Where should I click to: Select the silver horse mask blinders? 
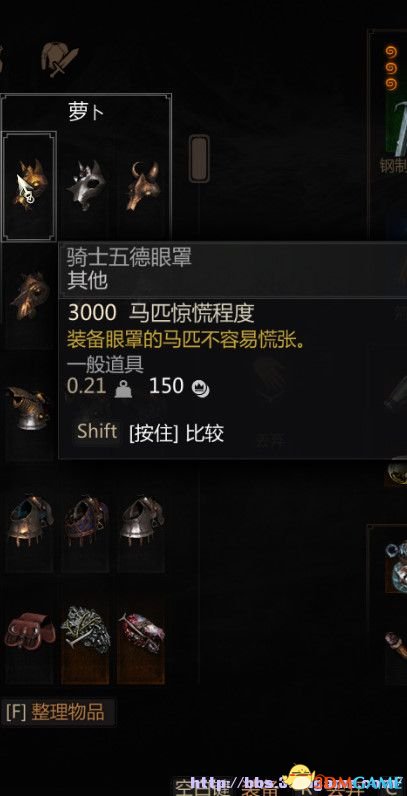click(85, 186)
